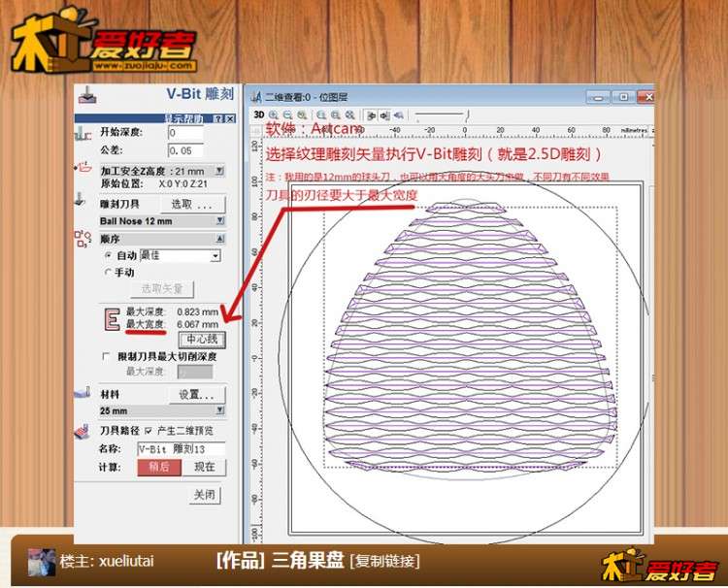
Task: Toggle 产生二维预览 checkbox
Action: click(149, 431)
